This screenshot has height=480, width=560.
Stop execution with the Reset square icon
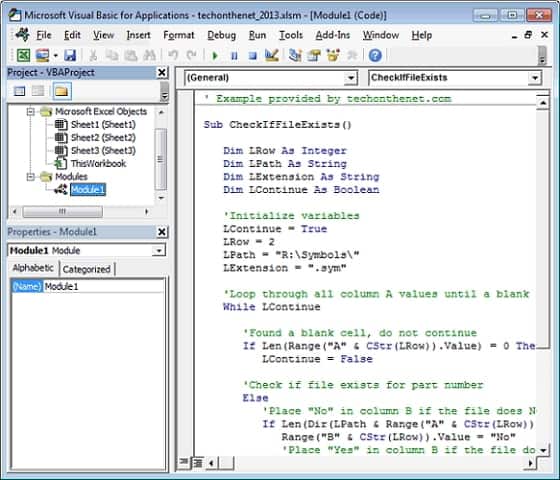click(x=252, y=56)
